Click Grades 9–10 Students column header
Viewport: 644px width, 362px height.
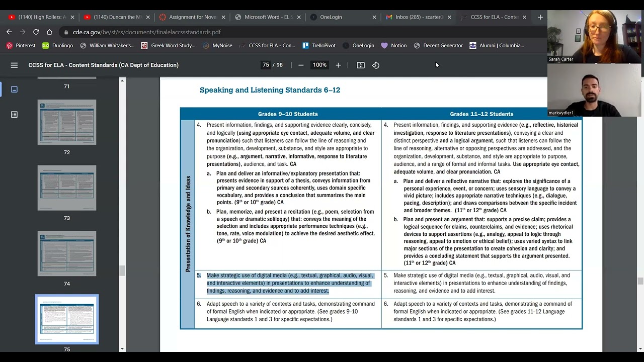pyautogui.click(x=288, y=114)
